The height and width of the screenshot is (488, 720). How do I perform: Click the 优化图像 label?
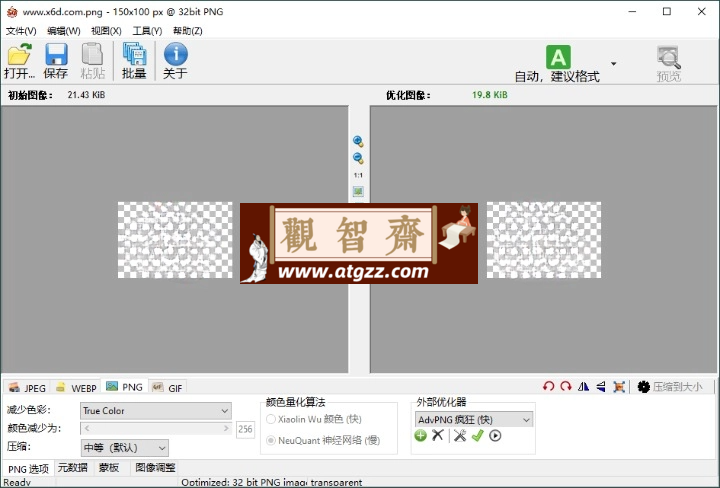pyautogui.click(x=408, y=95)
